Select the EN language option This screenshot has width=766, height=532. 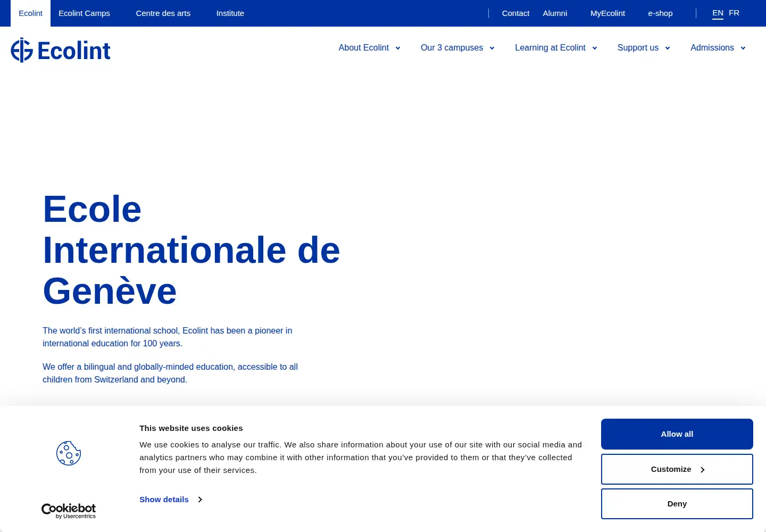[718, 13]
